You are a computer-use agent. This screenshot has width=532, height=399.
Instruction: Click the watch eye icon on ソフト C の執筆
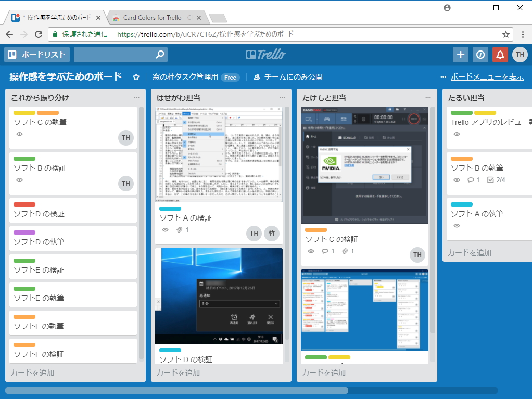[x=20, y=134]
